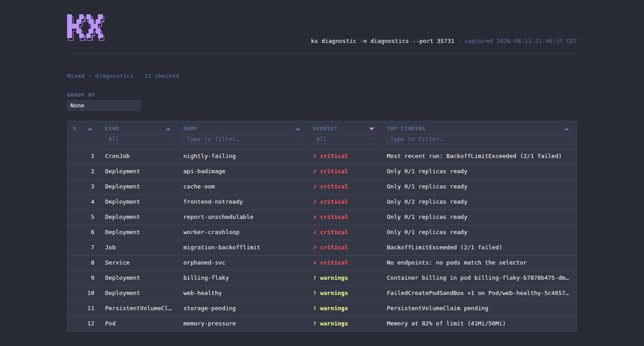This screenshot has width=644, height=346.
Task: Click warnings verdict for memory-pressure
Action: click(x=330, y=324)
